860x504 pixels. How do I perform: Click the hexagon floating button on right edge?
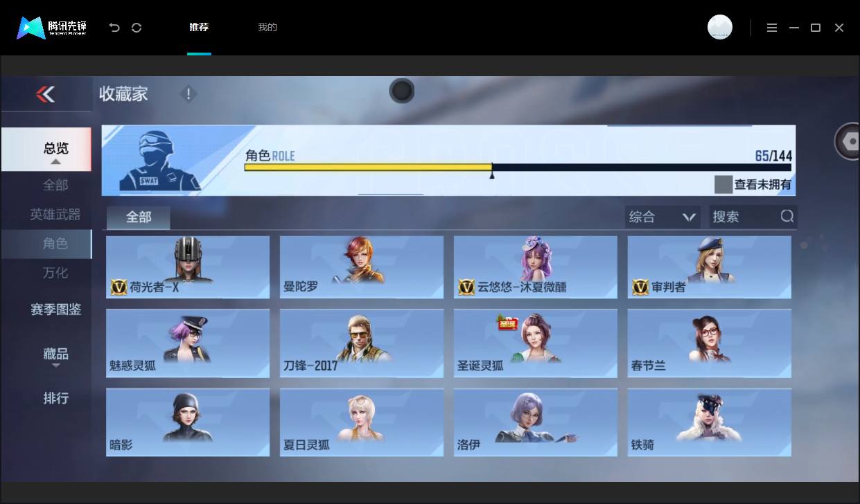(847, 141)
